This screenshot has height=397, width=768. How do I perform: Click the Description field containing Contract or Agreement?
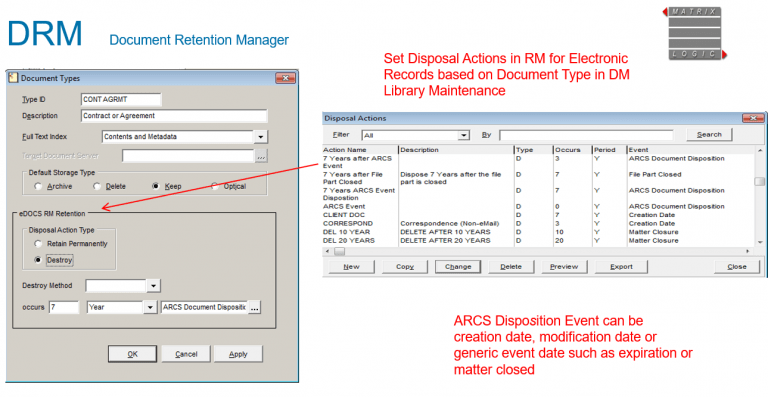click(174, 116)
